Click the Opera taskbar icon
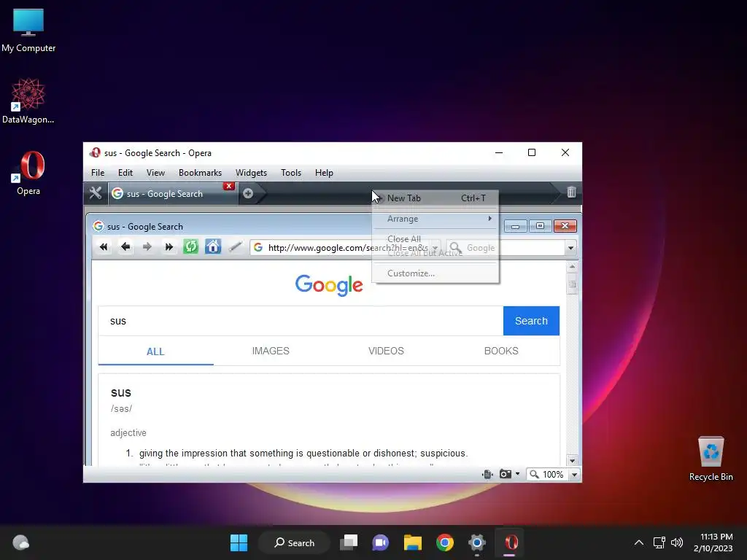 (510, 542)
